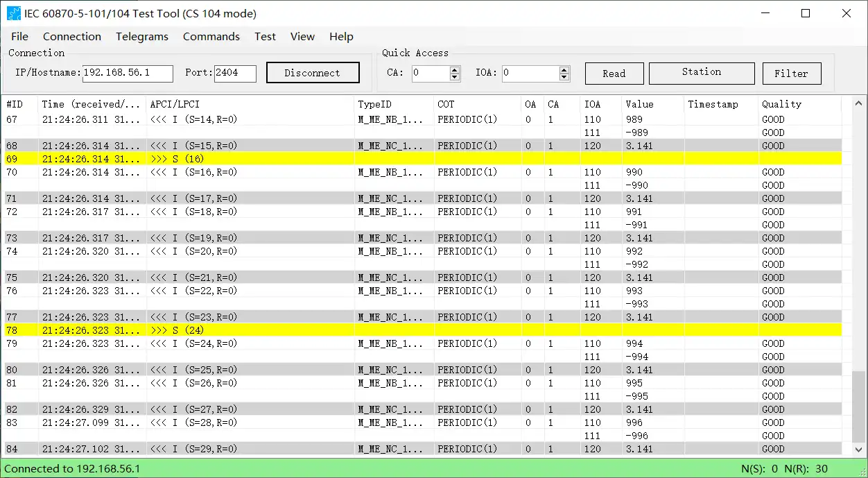Click the application icon in title bar
The width and height of the screenshot is (868, 478).
click(14, 13)
